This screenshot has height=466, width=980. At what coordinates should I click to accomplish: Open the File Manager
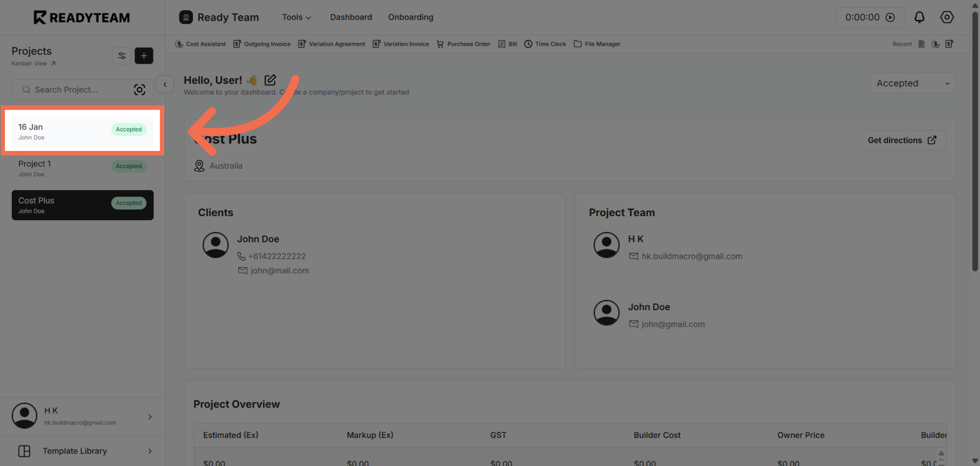point(577,44)
